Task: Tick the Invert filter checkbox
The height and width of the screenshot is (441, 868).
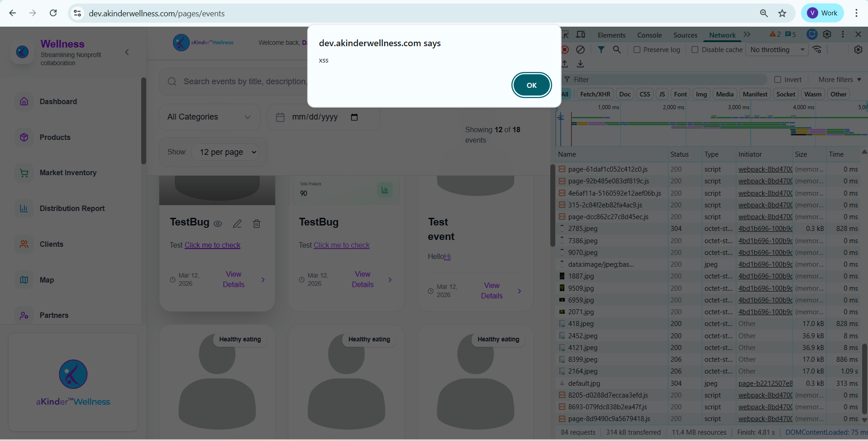Action: (778, 80)
